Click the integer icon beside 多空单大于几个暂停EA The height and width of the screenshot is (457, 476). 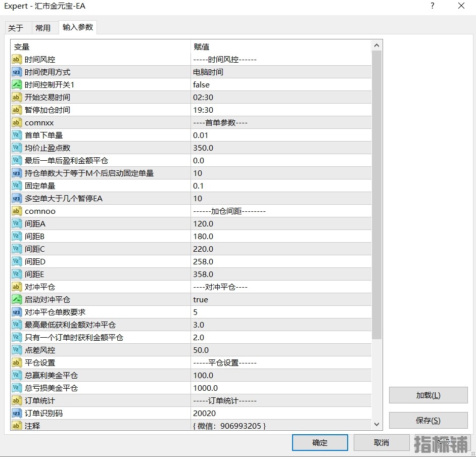tap(17, 199)
